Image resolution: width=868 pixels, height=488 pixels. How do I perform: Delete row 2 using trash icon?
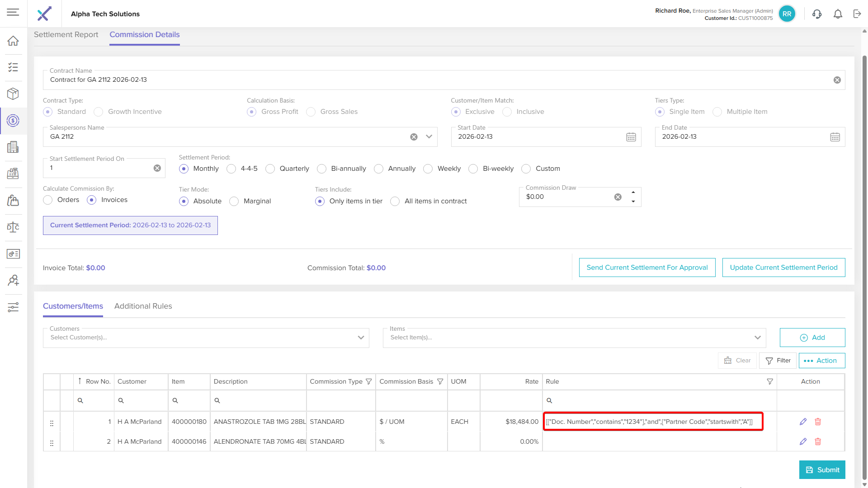coord(818,441)
